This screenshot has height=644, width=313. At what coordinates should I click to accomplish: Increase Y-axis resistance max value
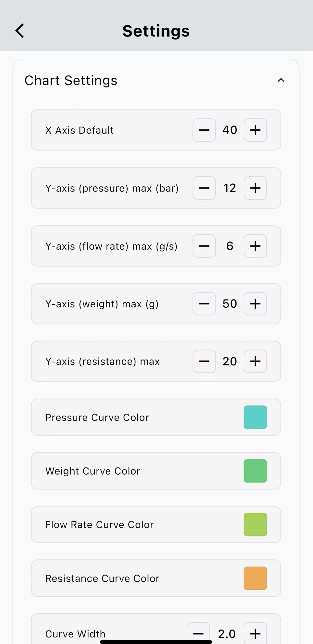[255, 361]
